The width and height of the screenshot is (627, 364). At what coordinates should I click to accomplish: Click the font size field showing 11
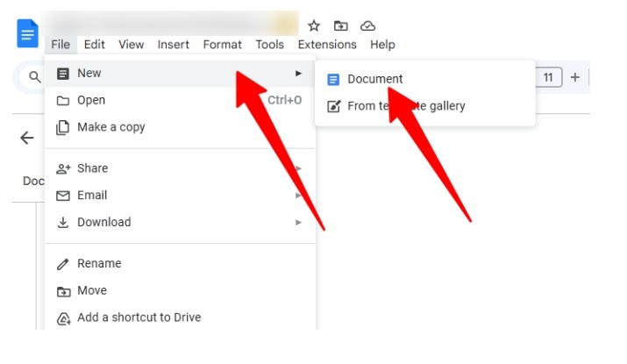548,77
